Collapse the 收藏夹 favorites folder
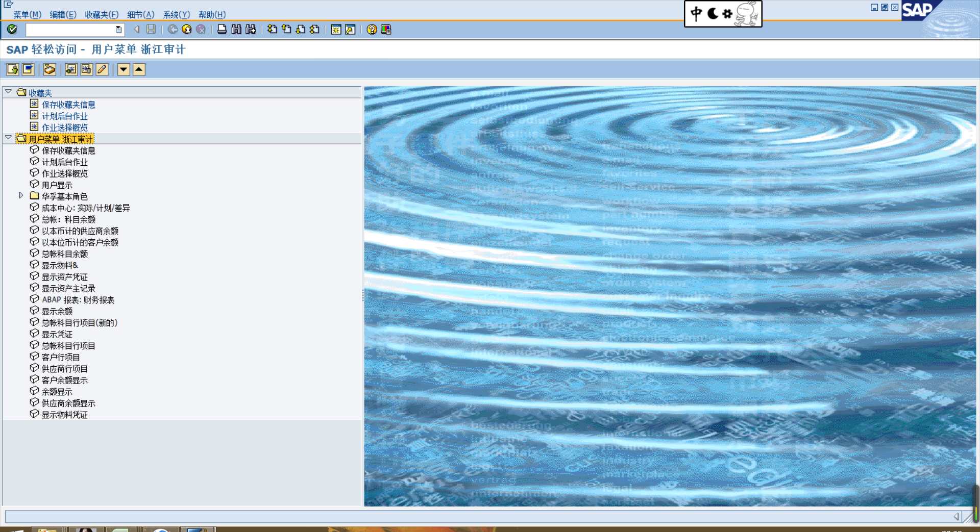980x532 pixels. 9,92
